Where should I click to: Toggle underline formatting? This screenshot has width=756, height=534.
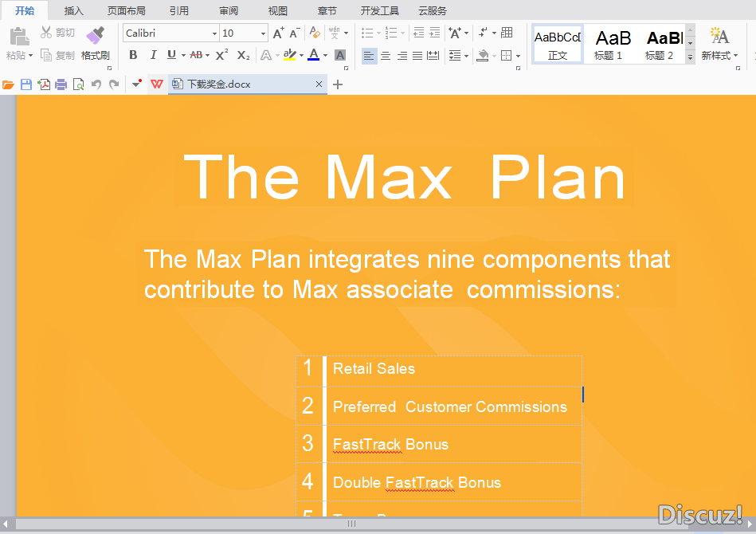171,56
